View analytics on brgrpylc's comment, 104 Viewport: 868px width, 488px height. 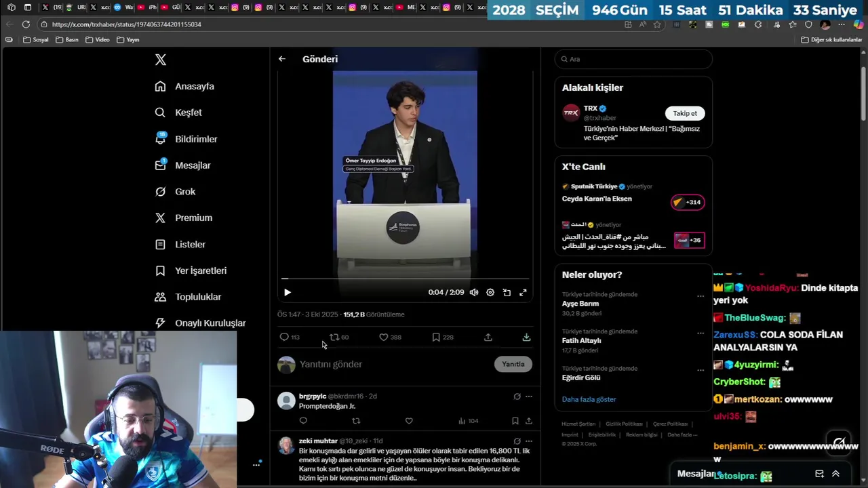[468, 421]
